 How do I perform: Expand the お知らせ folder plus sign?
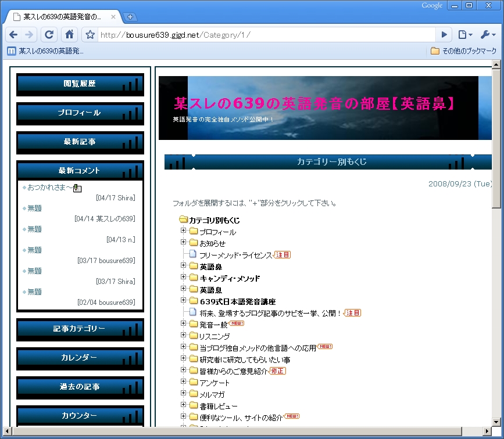click(x=183, y=242)
